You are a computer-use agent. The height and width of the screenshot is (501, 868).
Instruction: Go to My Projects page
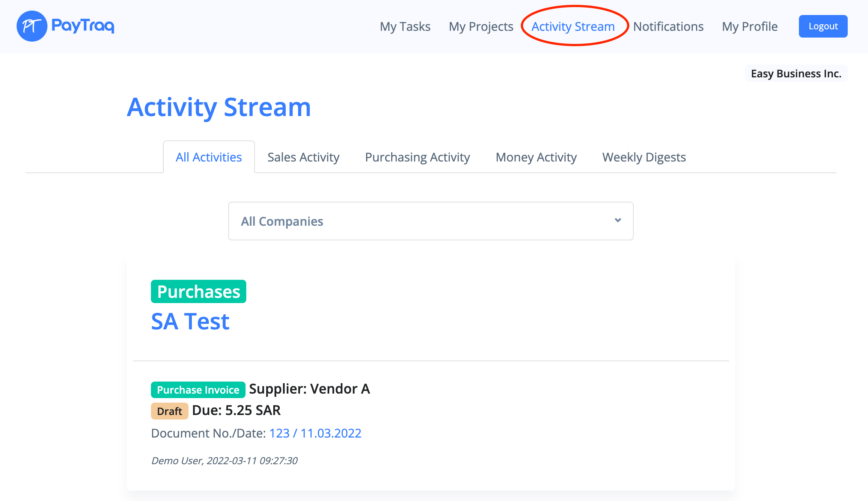pos(481,27)
